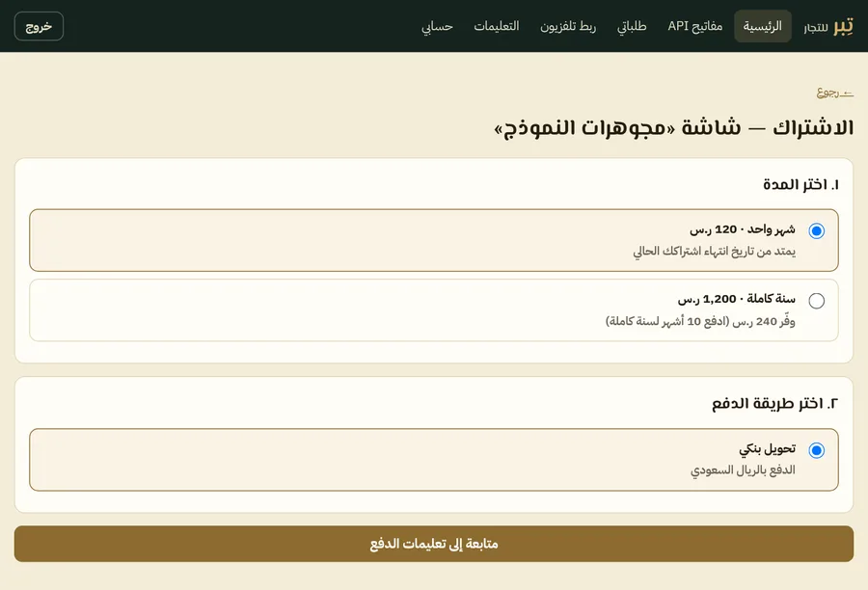Click the monthly plan card description text
Screen dimensions: 868x590
click(714, 252)
